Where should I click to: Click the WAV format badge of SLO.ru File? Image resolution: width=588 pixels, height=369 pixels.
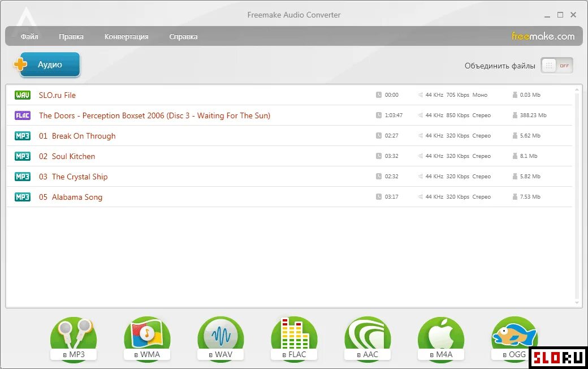pos(23,95)
